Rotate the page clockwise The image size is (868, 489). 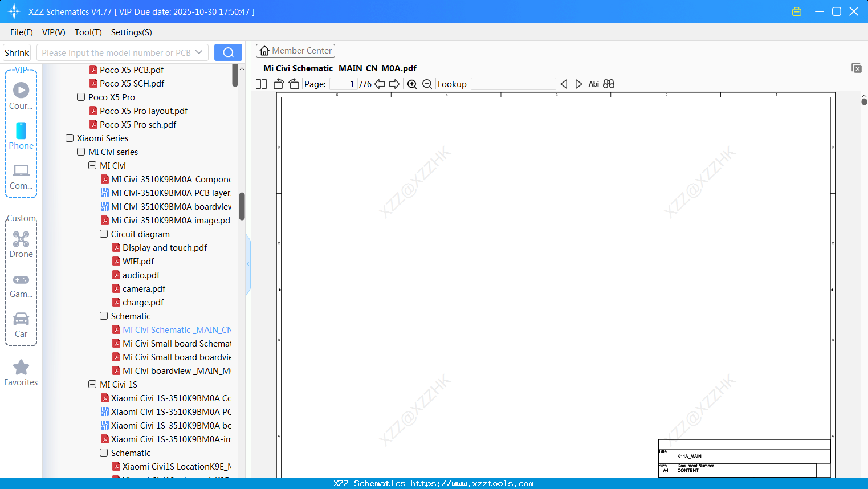[294, 84]
